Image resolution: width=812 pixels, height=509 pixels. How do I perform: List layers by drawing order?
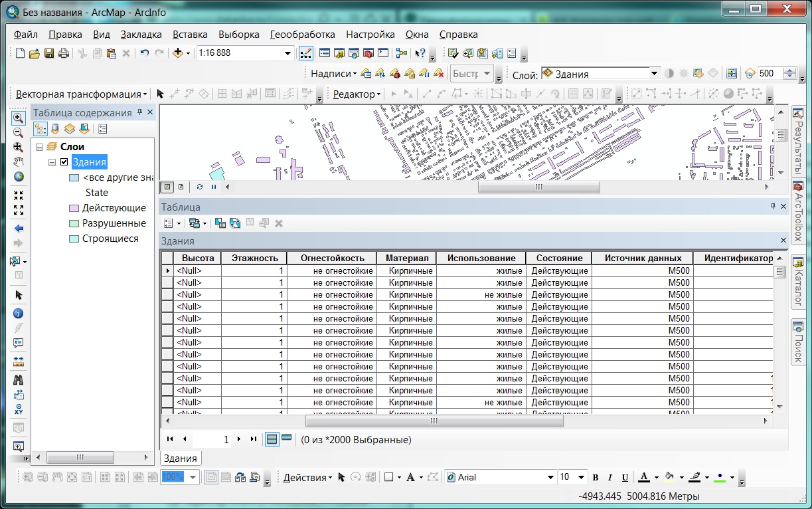(41, 129)
